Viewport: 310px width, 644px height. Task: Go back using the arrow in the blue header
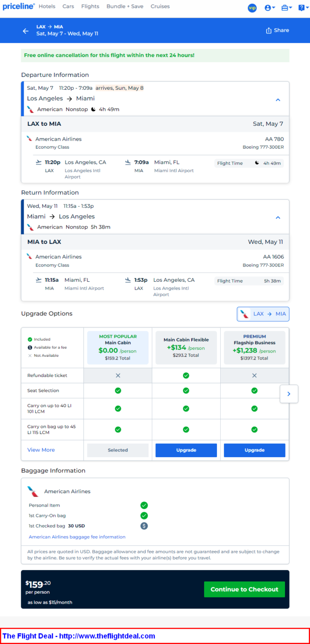tap(25, 31)
